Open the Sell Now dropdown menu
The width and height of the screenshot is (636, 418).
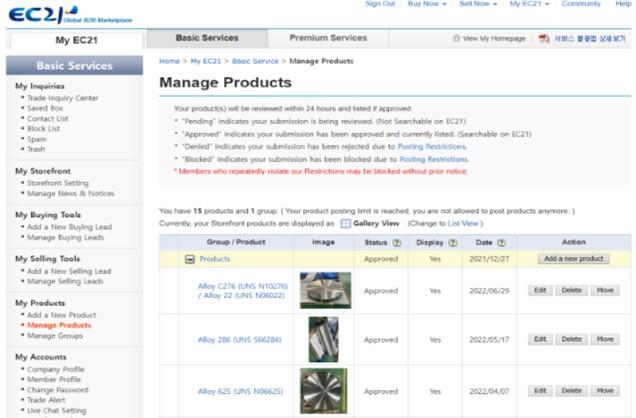point(478,4)
